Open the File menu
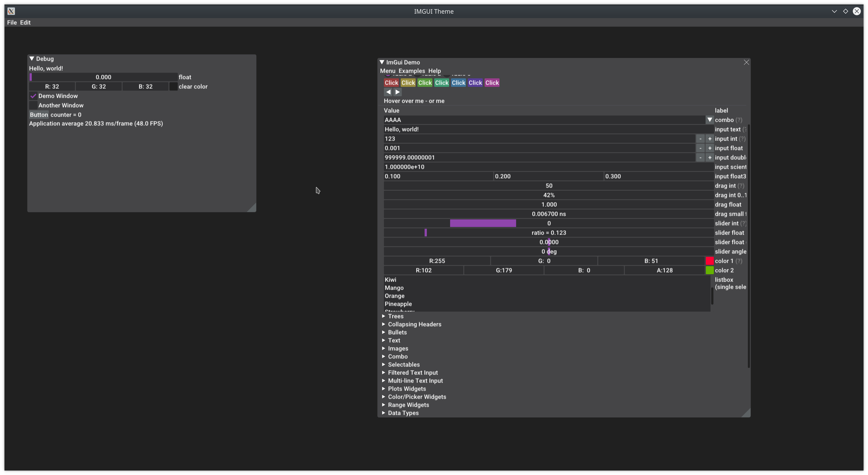 tap(12, 22)
